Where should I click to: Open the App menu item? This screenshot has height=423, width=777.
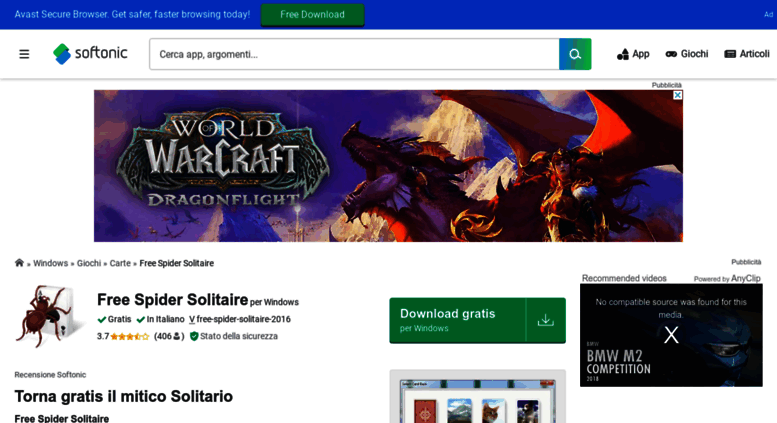(x=633, y=54)
